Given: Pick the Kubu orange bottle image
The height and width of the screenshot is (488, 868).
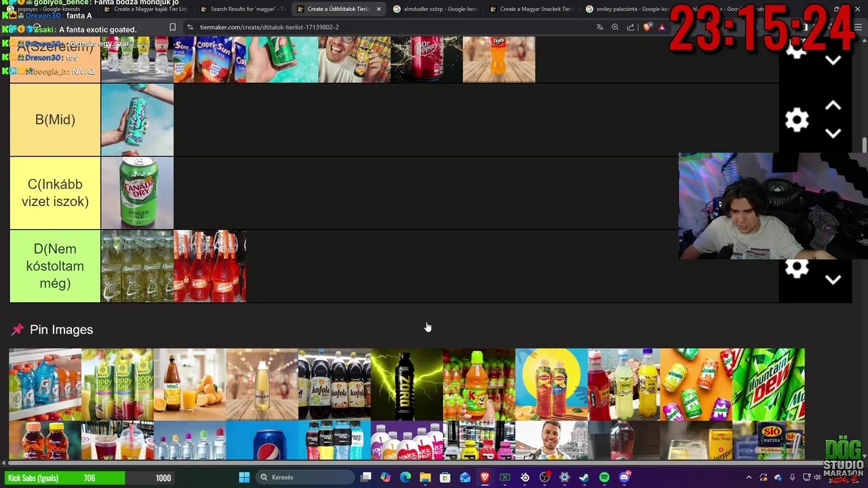Looking at the screenshot, I should pos(479,384).
